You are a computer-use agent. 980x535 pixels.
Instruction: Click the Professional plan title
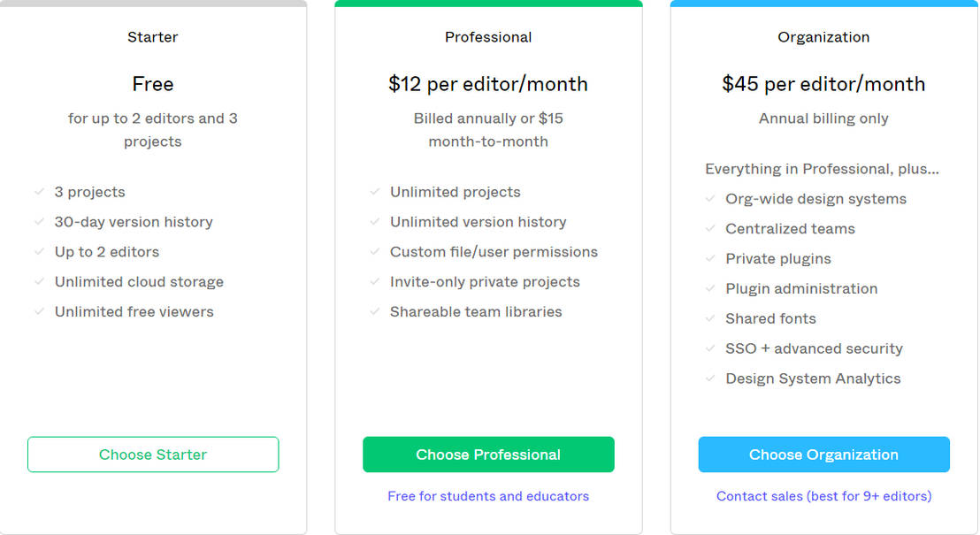[488, 37]
